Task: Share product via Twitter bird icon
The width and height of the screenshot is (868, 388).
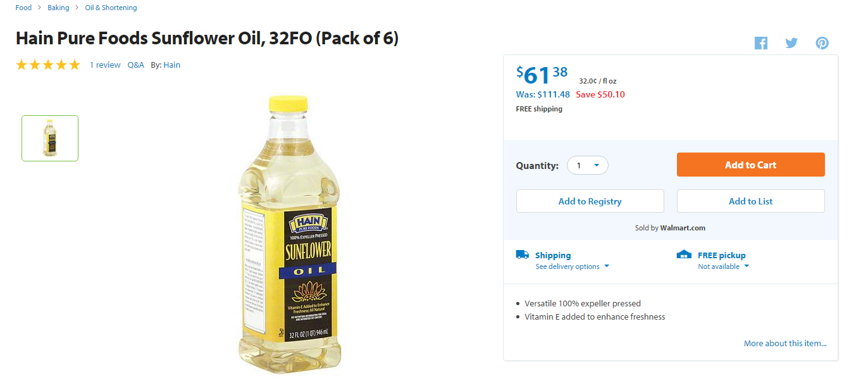Action: coord(791,43)
